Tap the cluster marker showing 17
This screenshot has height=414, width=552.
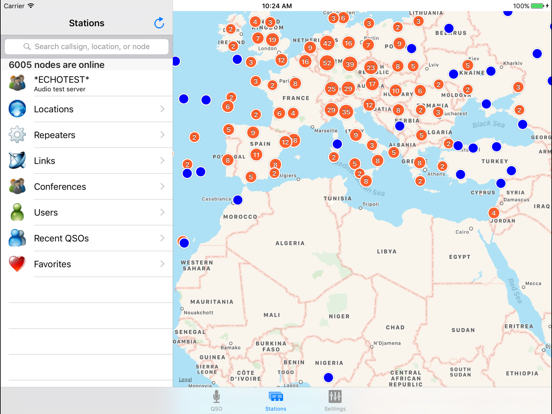pyautogui.click(x=372, y=84)
